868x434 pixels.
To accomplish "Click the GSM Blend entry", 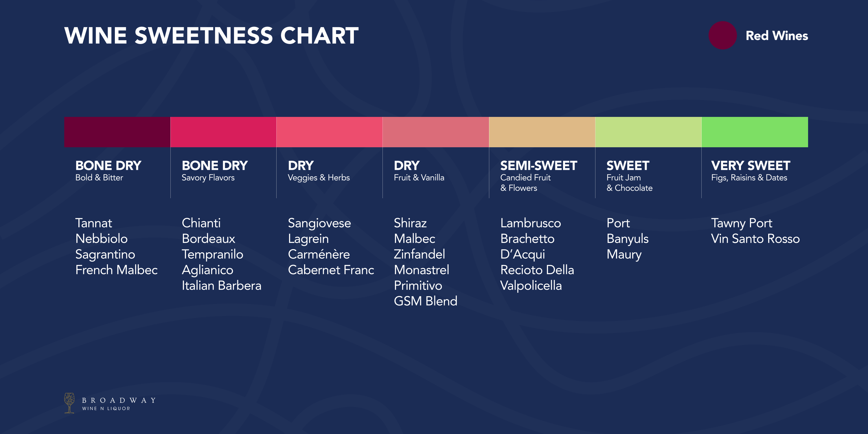I will 425,301.
